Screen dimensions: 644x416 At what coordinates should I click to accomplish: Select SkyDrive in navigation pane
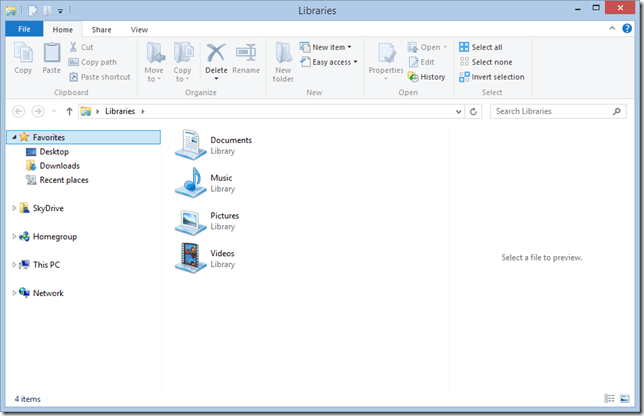(x=41, y=208)
